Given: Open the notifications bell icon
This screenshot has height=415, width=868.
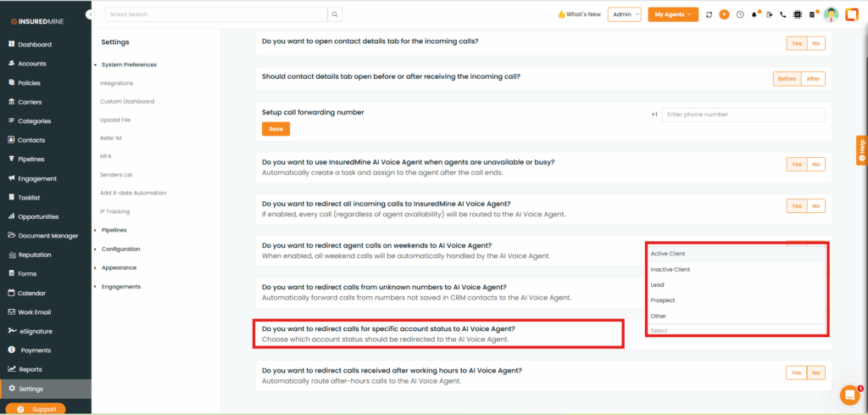Looking at the screenshot, I should point(754,14).
